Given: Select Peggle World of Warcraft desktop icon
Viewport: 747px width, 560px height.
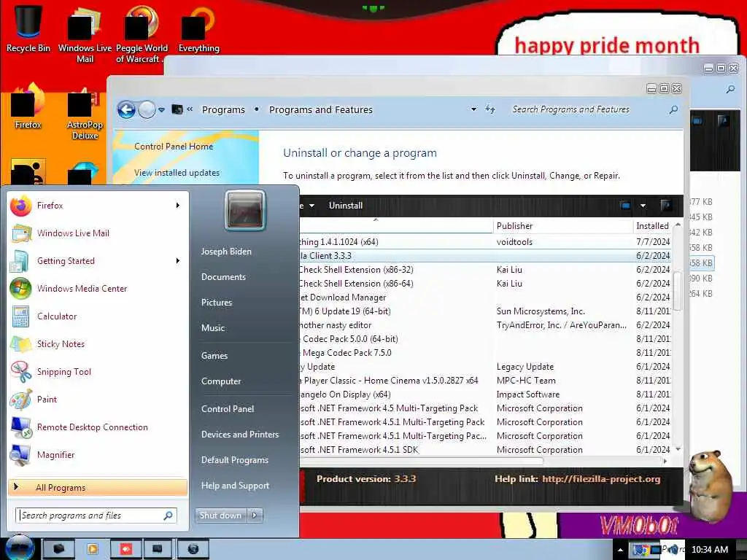Looking at the screenshot, I should 142,34.
